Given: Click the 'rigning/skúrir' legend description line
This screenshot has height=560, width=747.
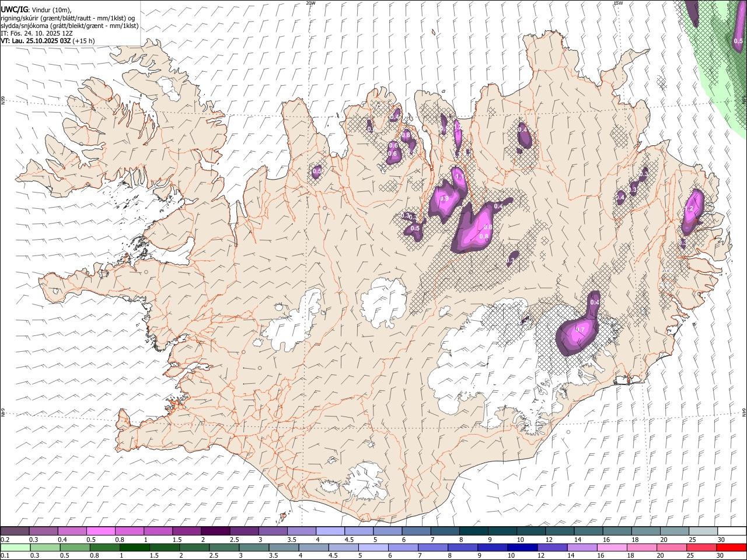Looking at the screenshot, I should (x=68, y=18).
